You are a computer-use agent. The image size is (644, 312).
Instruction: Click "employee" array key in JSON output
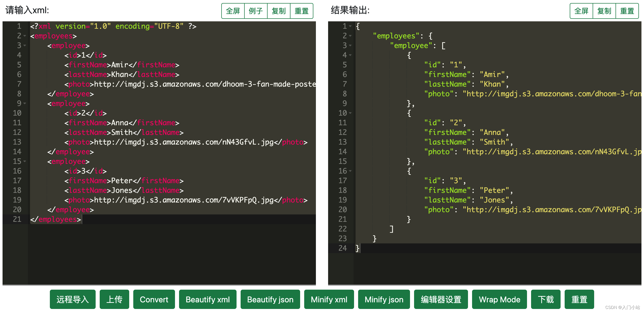(x=411, y=45)
